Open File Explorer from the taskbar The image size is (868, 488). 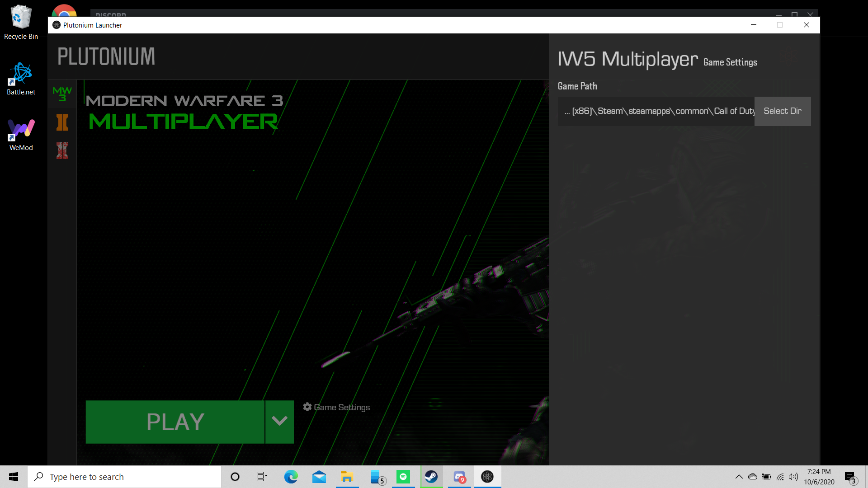point(347,477)
